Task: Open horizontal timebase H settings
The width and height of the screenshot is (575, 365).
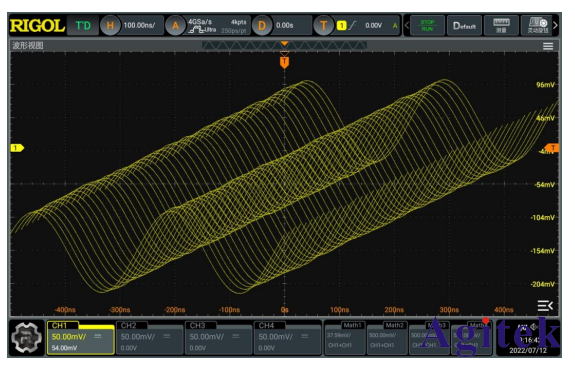Action: click(110, 26)
